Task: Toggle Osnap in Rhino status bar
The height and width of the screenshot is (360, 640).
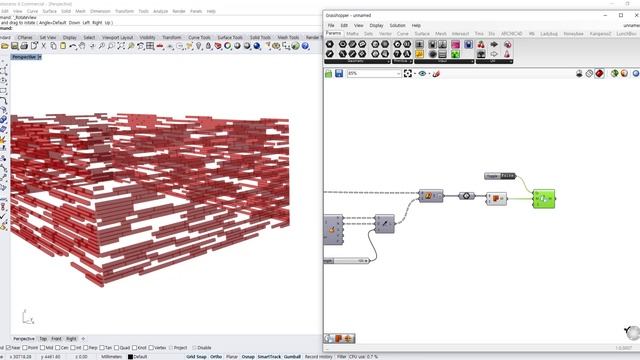Action: pos(248,357)
